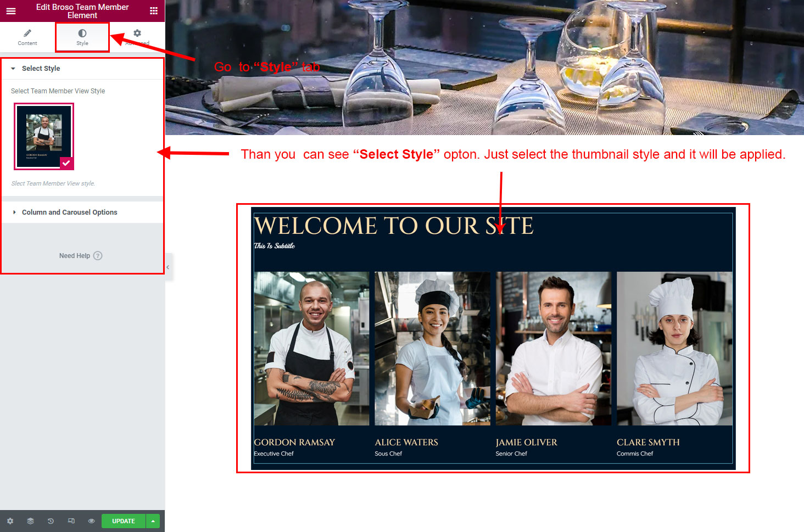Open the widgets grid panel
This screenshot has height=532, width=804.
tap(154, 11)
